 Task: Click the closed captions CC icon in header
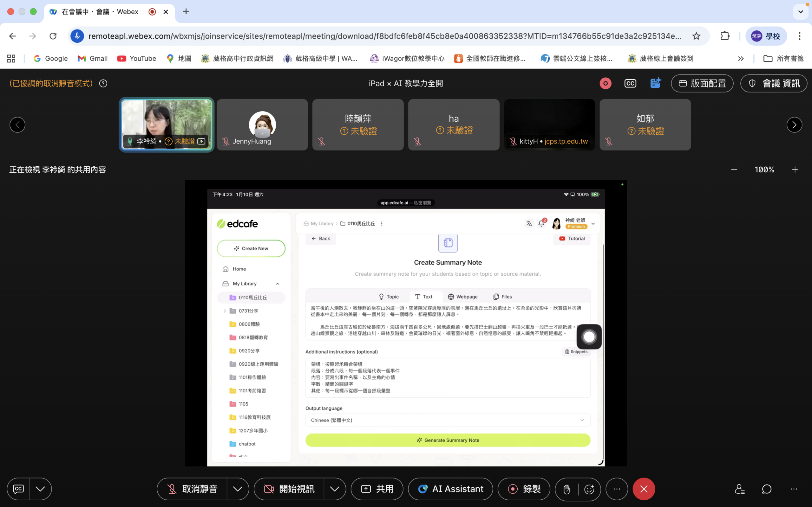pos(630,83)
